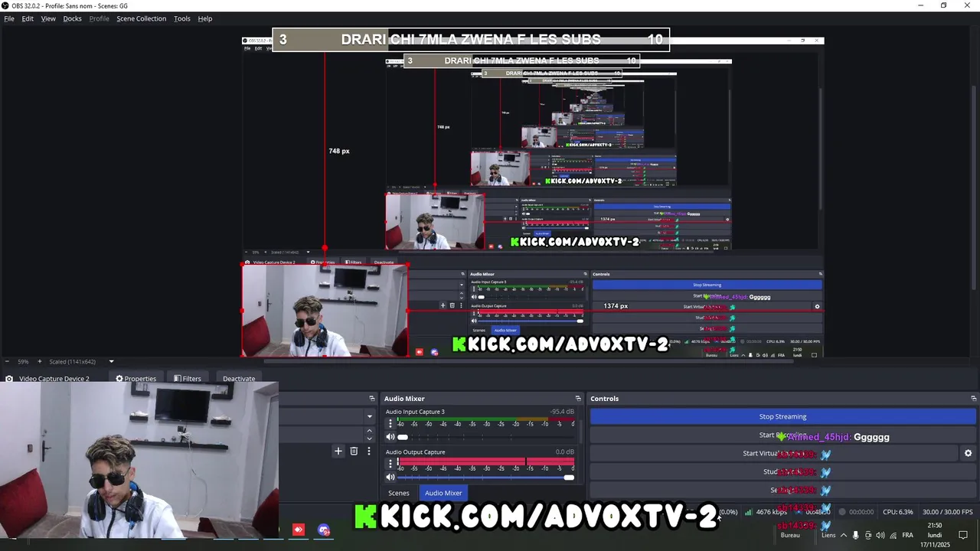Zoom out the preview with the minus icon
Image resolution: width=980 pixels, height=551 pixels.
tap(6, 361)
